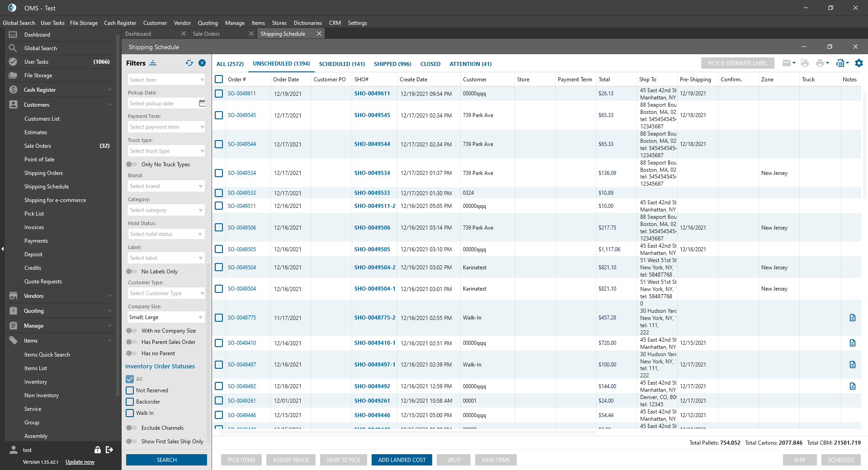Viewport: 868px width, 470px height.
Task: Select checkbox for order SO-0049545
Action: click(x=219, y=115)
